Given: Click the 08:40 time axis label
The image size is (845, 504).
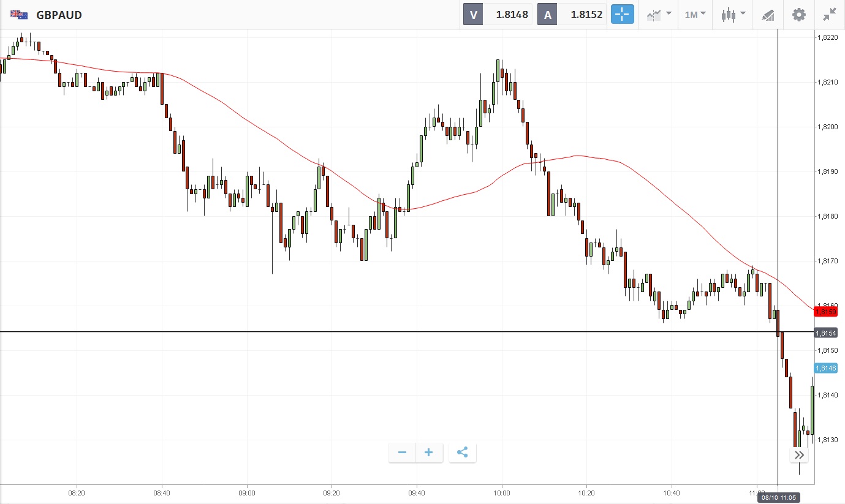Looking at the screenshot, I should click(162, 492).
